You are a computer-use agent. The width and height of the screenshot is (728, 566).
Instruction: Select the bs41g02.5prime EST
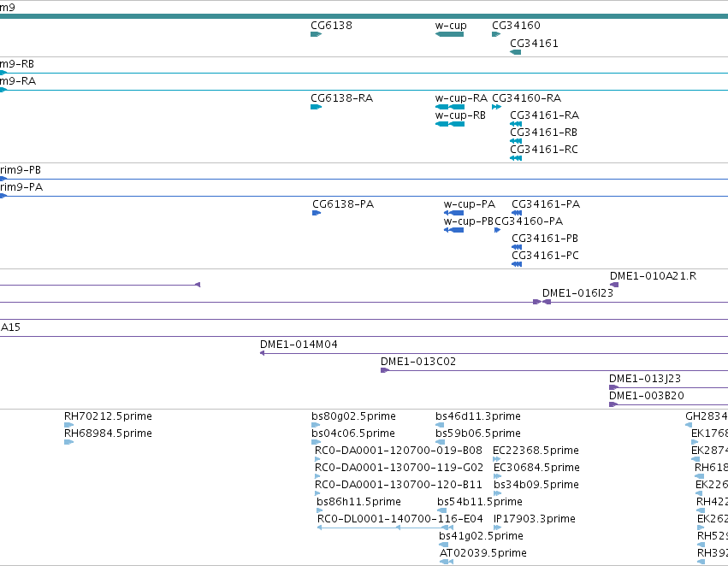(443, 545)
